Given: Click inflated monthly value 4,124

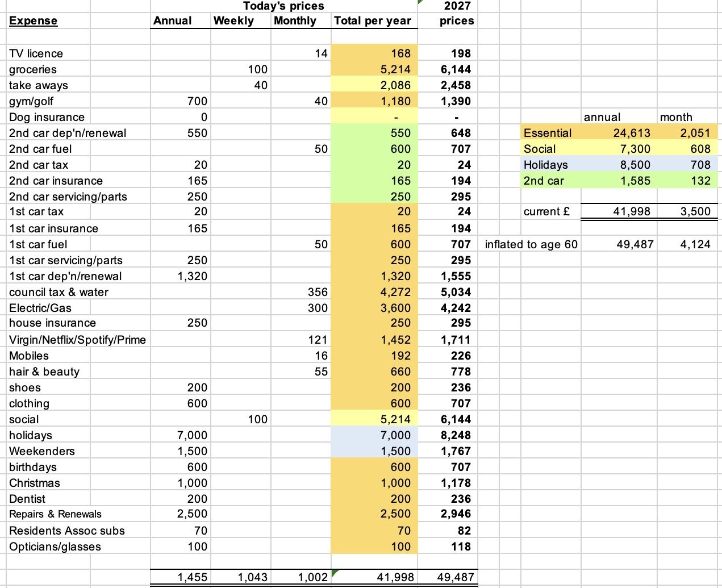Looking at the screenshot, I should coord(695,244).
